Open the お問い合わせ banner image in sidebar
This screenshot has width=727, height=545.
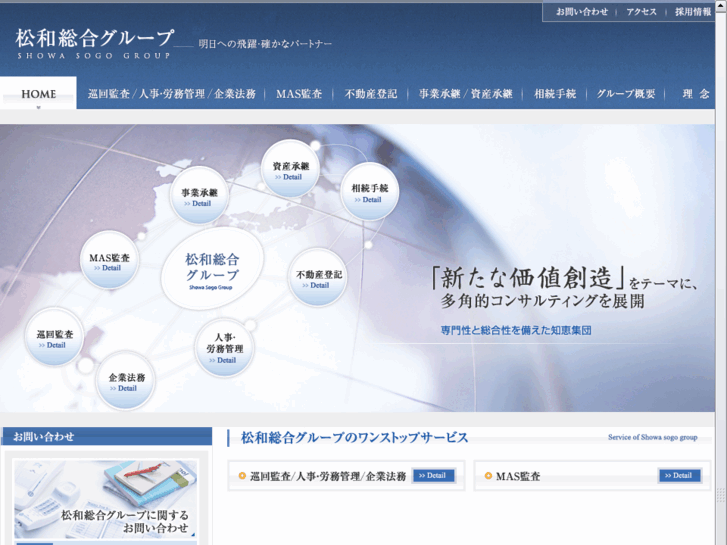[x=106, y=499]
